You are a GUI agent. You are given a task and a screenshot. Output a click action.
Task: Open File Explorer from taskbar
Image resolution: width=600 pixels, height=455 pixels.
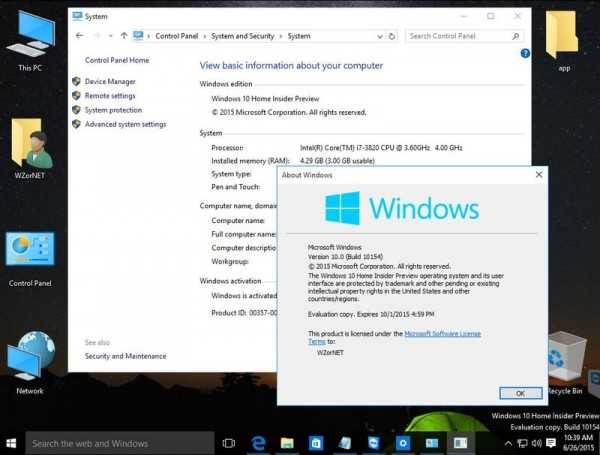click(287, 443)
